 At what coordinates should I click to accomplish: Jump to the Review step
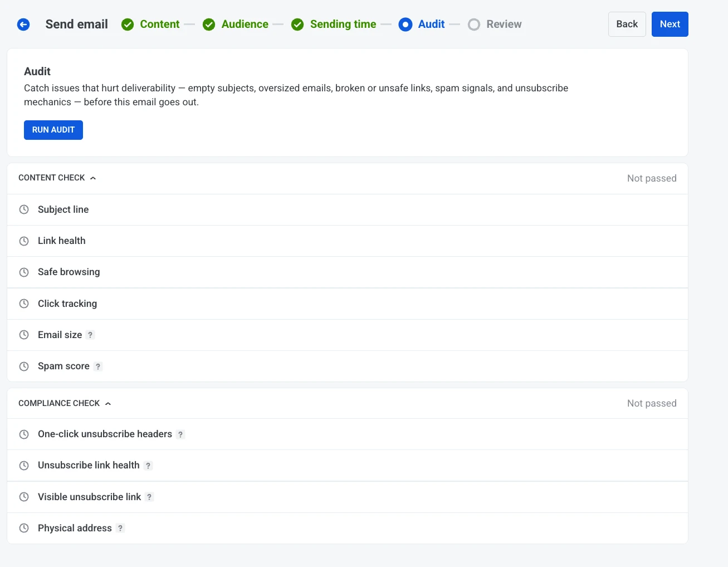click(x=504, y=24)
